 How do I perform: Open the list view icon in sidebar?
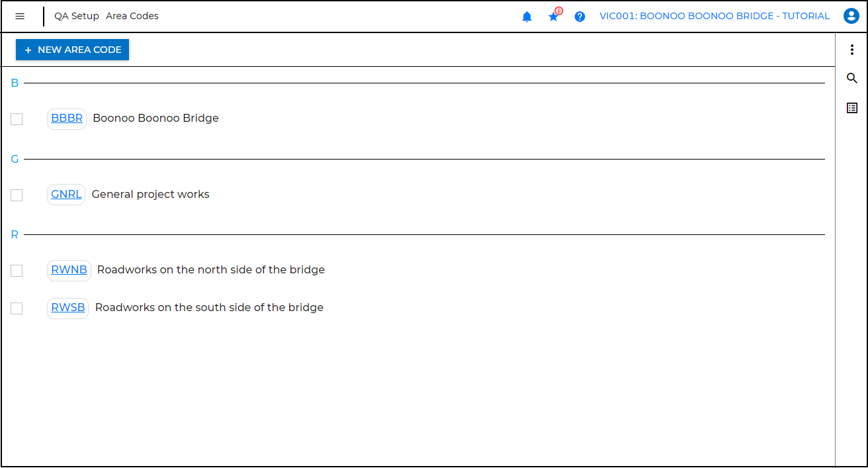point(851,107)
